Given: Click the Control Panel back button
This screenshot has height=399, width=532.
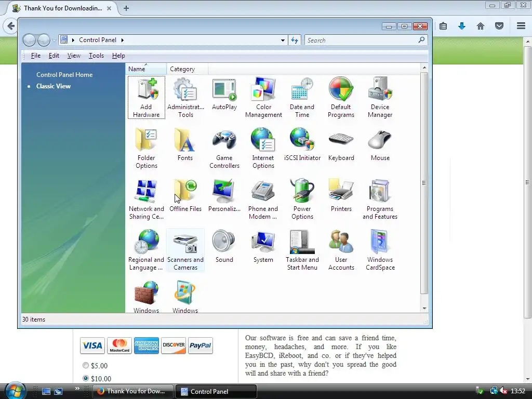Looking at the screenshot, I should [x=29, y=41].
